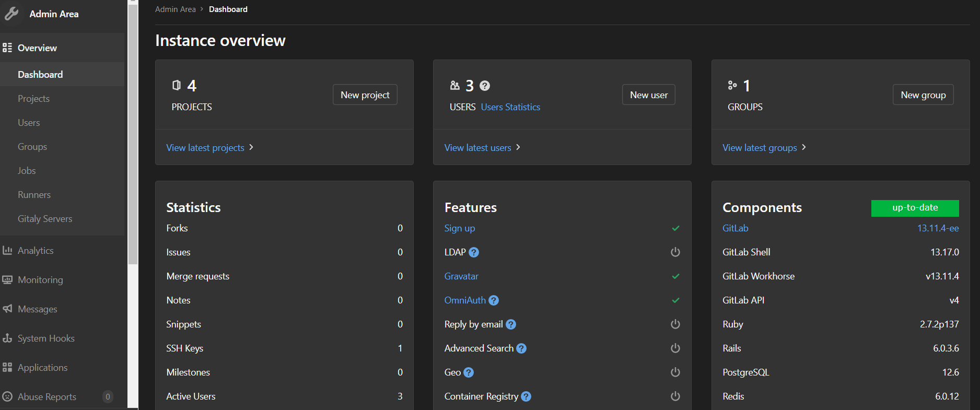The image size is (980, 410).
Task: Click the Merge requests statistics row
Action: click(x=284, y=276)
